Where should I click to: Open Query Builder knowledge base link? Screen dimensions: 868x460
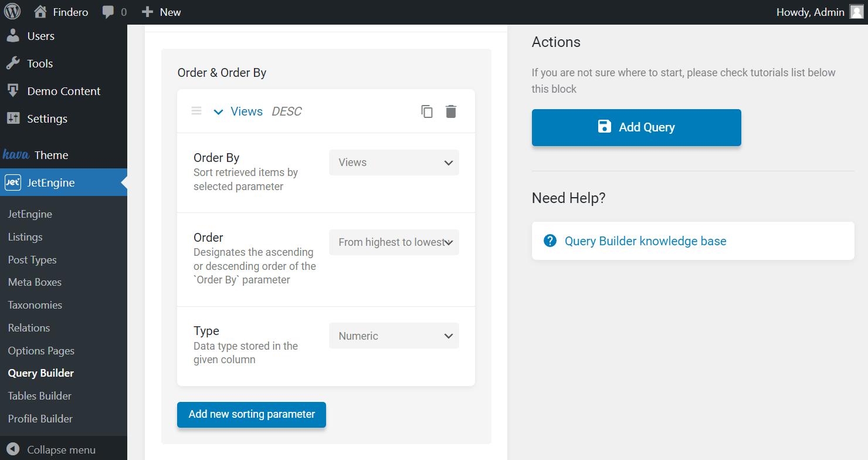(645, 241)
